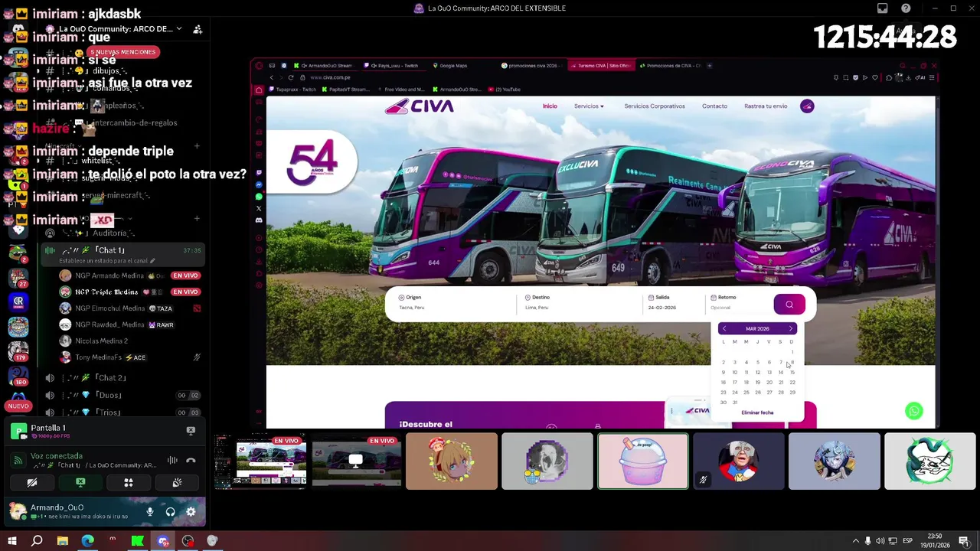Click Windows Start button
This screenshot has width=980, height=551.
pyautogui.click(x=11, y=541)
